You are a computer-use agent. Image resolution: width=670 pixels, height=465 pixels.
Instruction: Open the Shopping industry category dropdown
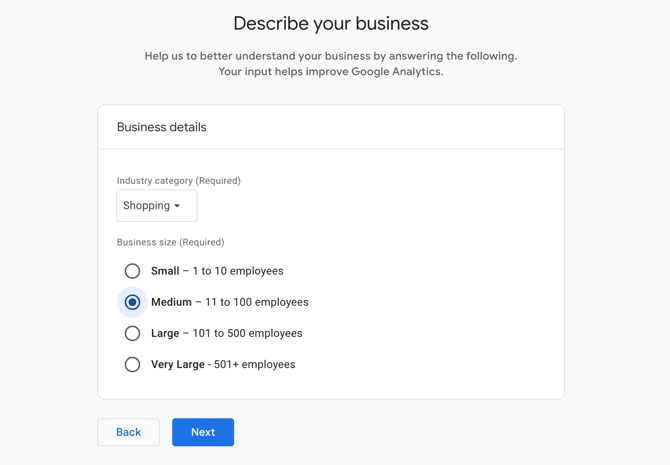pos(156,206)
